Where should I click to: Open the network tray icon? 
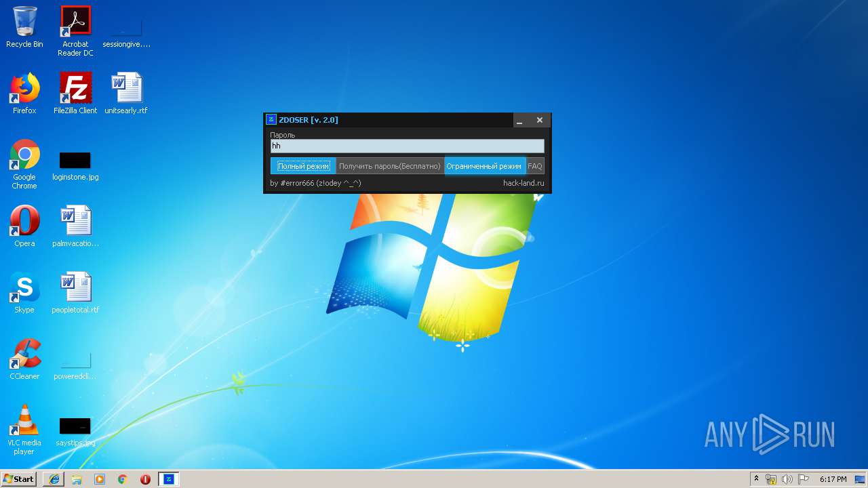coord(771,479)
